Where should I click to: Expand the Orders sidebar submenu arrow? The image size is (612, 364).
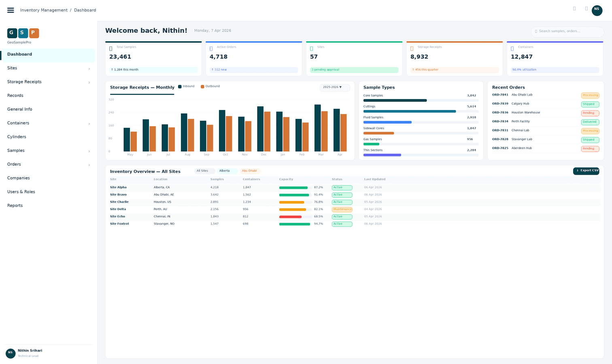tap(89, 165)
